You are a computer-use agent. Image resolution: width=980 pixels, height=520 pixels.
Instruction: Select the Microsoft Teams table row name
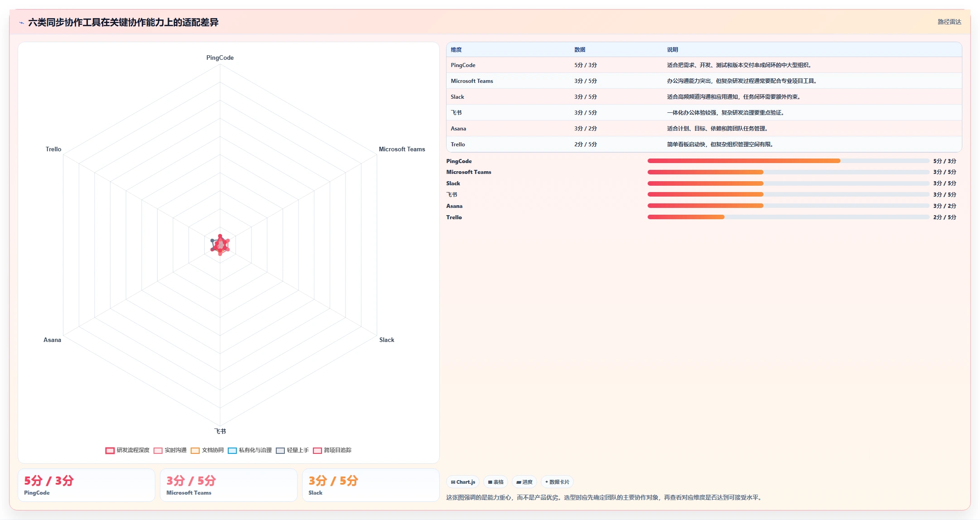(x=472, y=81)
